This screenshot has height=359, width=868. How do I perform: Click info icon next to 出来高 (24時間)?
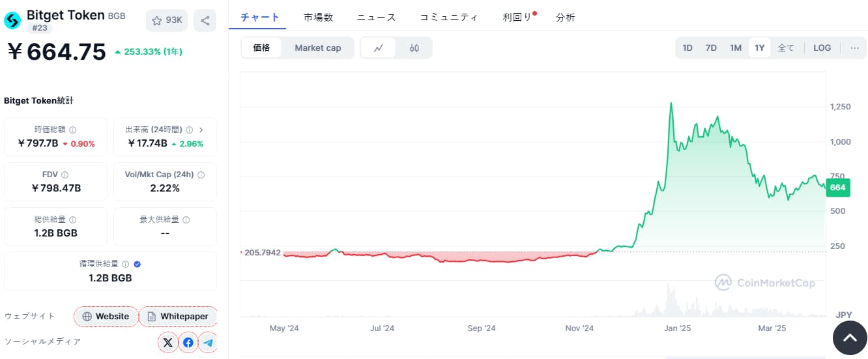(x=189, y=130)
